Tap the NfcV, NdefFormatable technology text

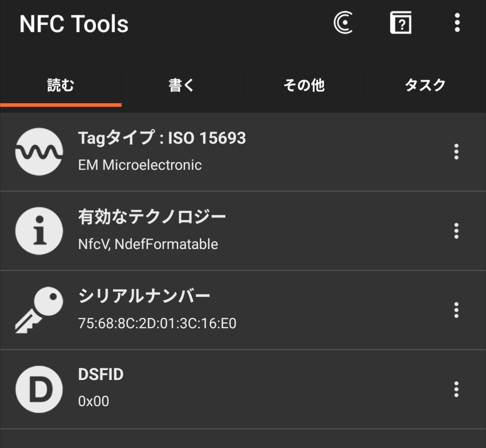148,244
